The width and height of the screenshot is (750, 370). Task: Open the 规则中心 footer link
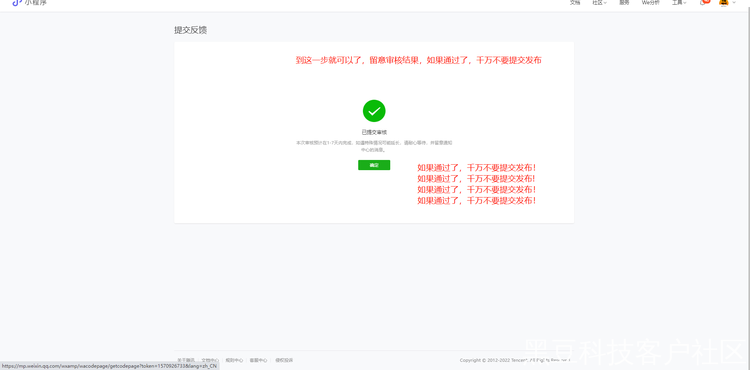click(234, 360)
